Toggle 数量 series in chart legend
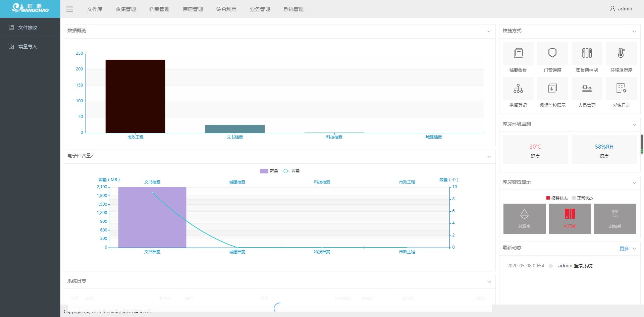This screenshot has height=317, width=644. click(x=269, y=171)
